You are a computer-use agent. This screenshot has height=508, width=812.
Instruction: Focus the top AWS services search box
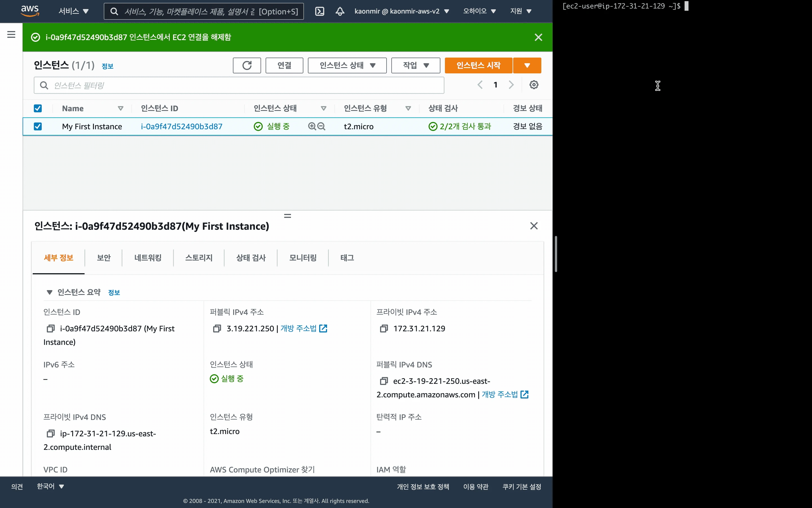[204, 11]
